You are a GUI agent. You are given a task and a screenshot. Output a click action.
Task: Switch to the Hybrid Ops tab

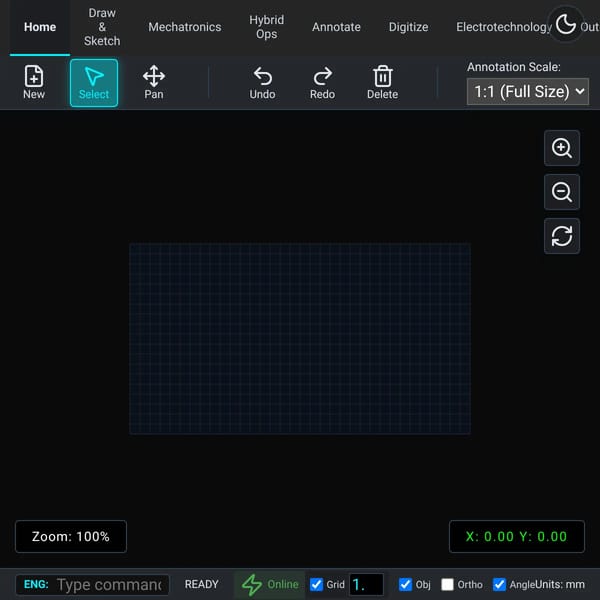click(267, 27)
